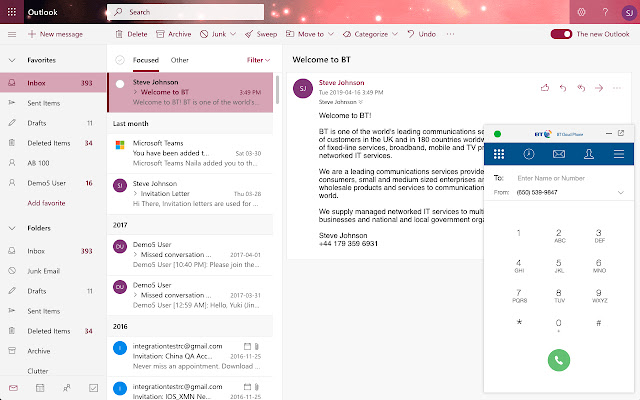
Task: Archive the selected message
Action: point(173,34)
